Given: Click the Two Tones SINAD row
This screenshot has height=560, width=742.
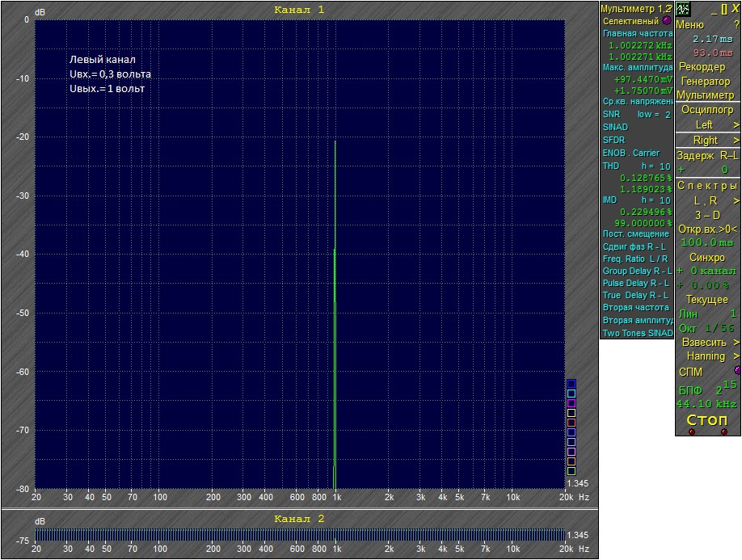Looking at the screenshot, I should pos(637,333).
